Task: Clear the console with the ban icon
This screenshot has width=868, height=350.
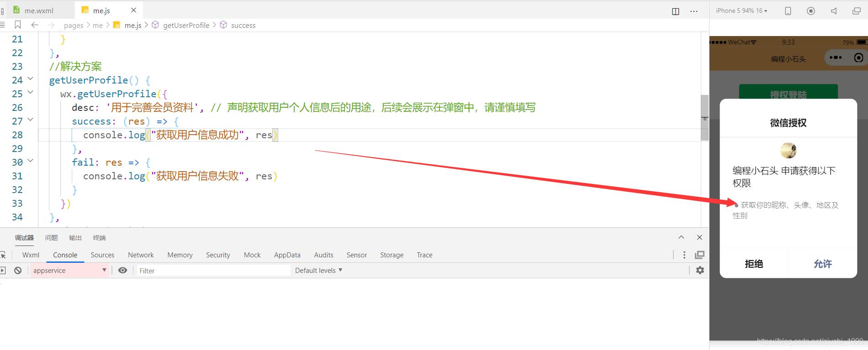Action: pos(18,271)
